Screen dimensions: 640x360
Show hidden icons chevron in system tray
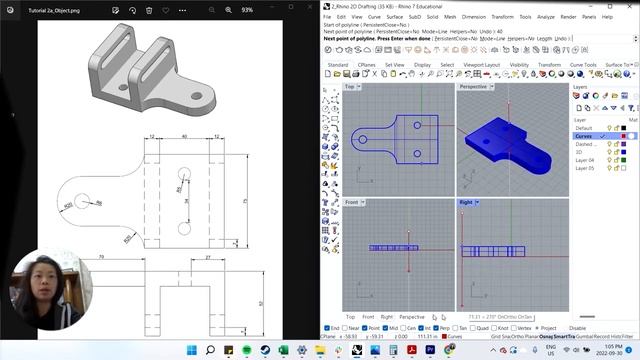point(493,350)
